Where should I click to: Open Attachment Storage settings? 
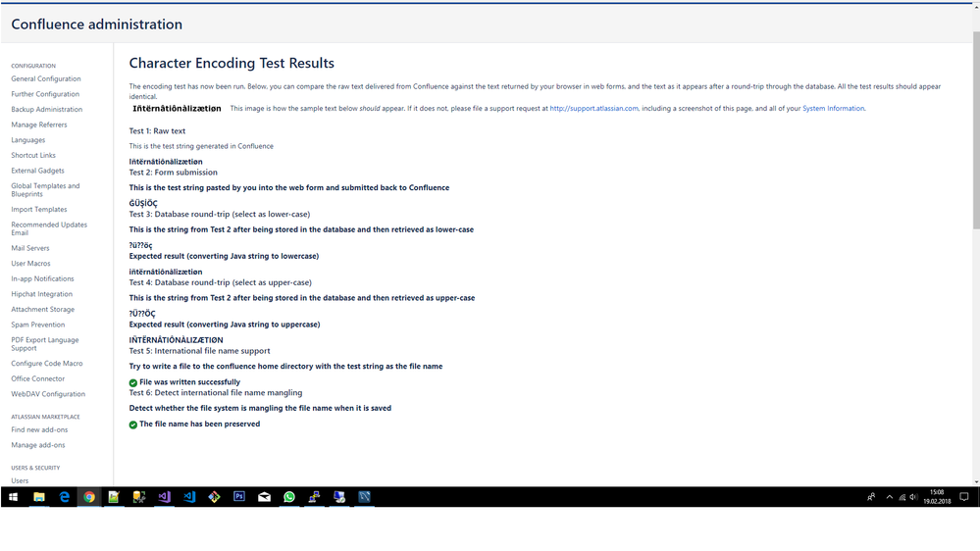42,309
